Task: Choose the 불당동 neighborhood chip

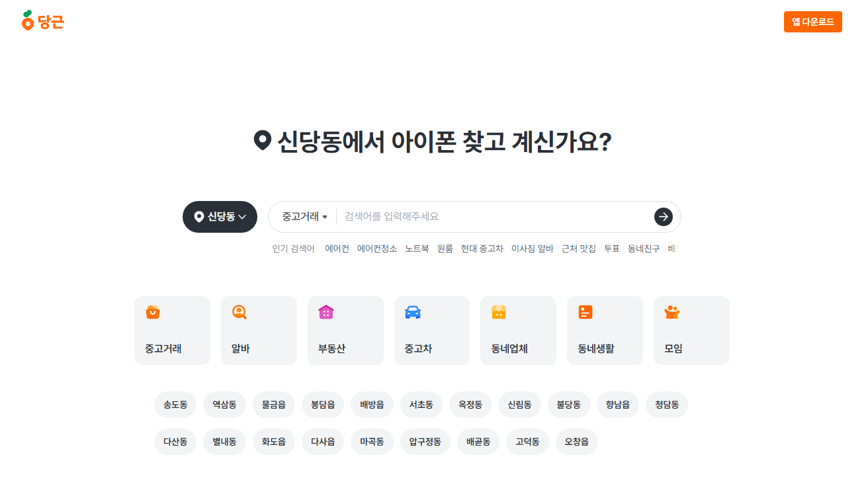Action: [569, 405]
